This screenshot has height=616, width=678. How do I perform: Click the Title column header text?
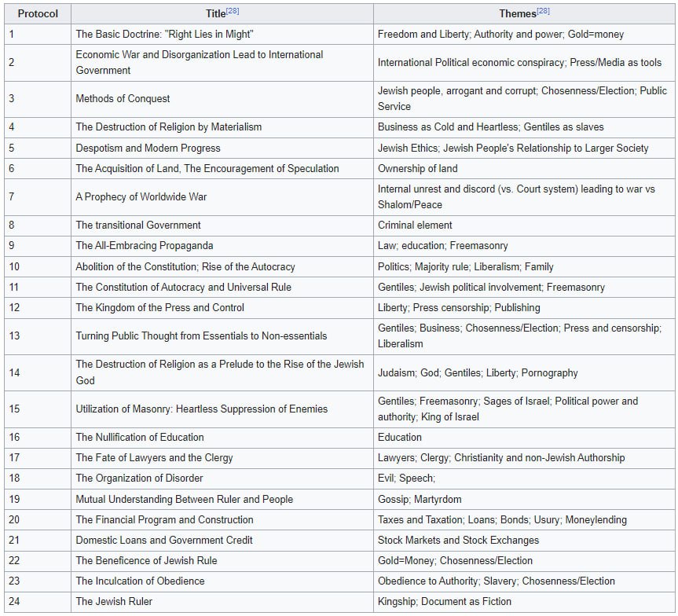pyautogui.click(x=215, y=14)
